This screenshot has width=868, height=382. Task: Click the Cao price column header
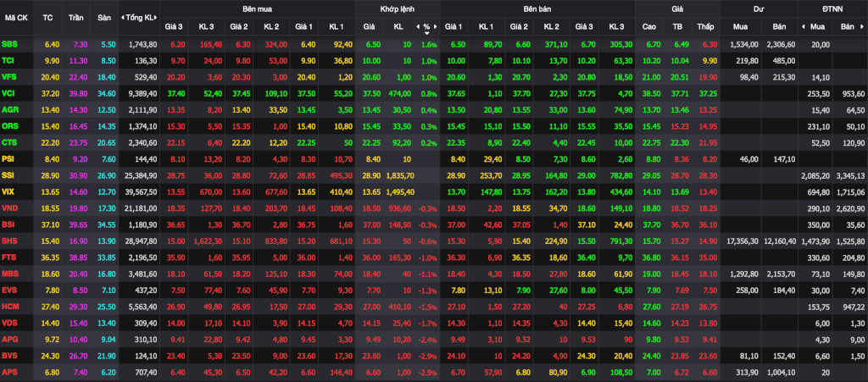click(649, 26)
